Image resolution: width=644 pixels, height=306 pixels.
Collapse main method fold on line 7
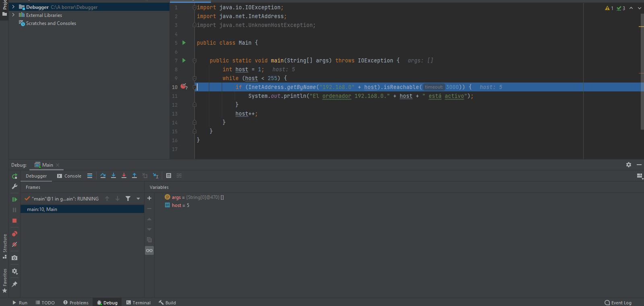[x=194, y=61]
